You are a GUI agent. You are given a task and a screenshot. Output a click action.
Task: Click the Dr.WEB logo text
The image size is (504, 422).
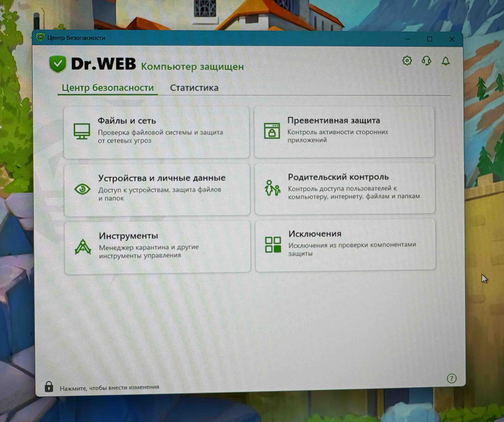tap(103, 64)
